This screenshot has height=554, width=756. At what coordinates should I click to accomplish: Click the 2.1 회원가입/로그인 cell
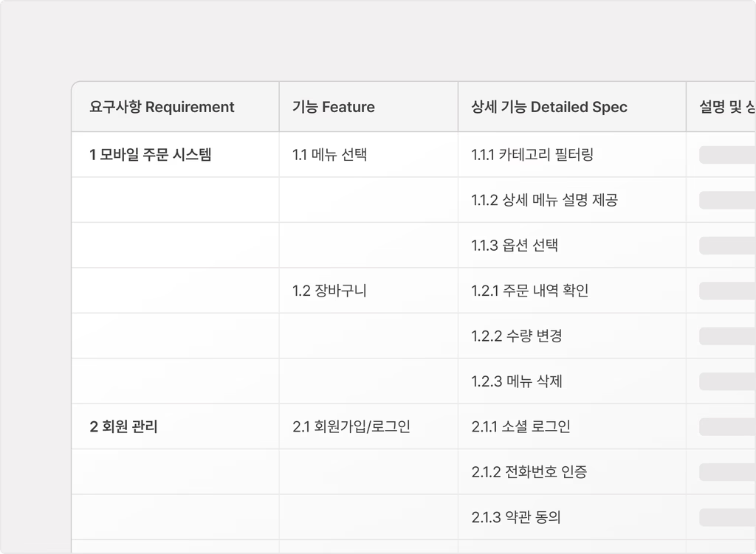[x=368, y=426]
